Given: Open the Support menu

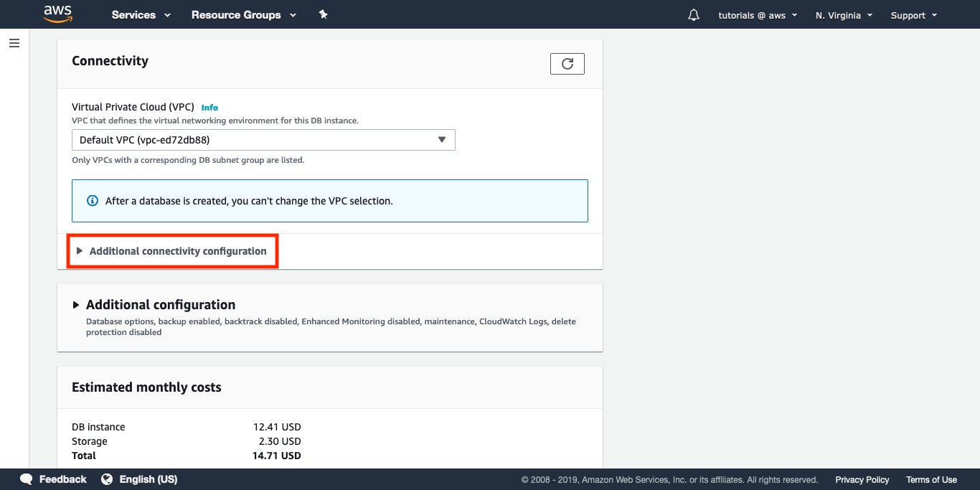Looking at the screenshot, I should pos(913,15).
